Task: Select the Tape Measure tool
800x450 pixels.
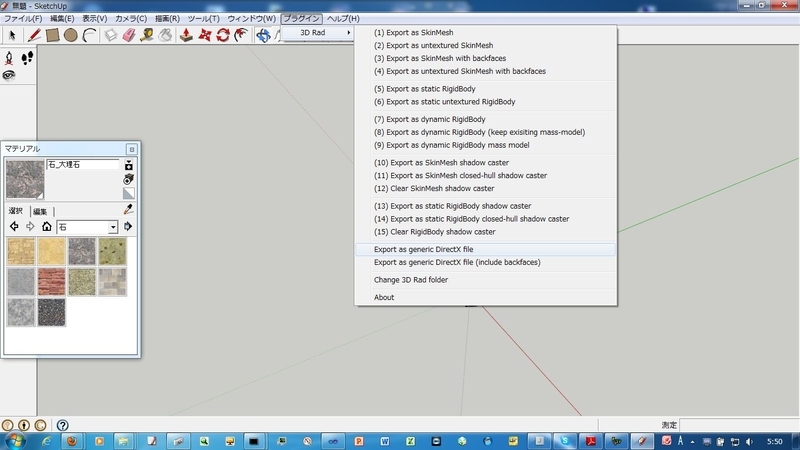Action: click(147, 35)
